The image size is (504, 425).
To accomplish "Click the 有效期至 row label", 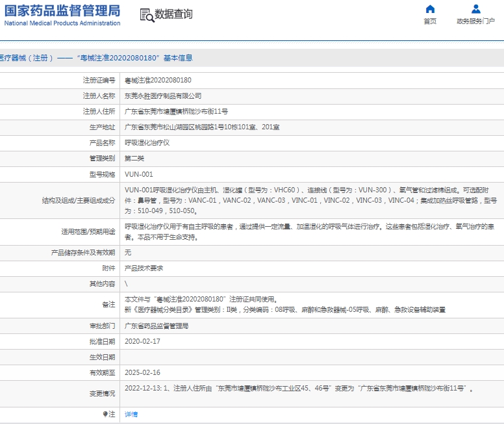I will click(x=102, y=372).
